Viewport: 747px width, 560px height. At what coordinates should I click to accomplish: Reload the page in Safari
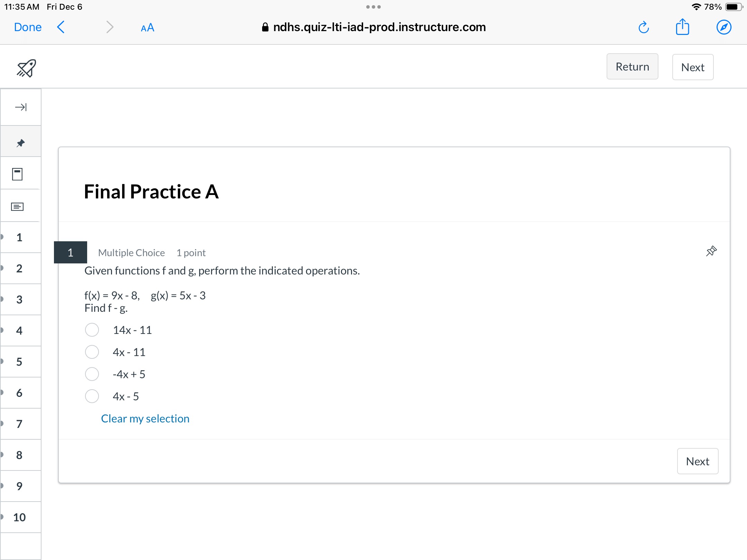coord(644,27)
